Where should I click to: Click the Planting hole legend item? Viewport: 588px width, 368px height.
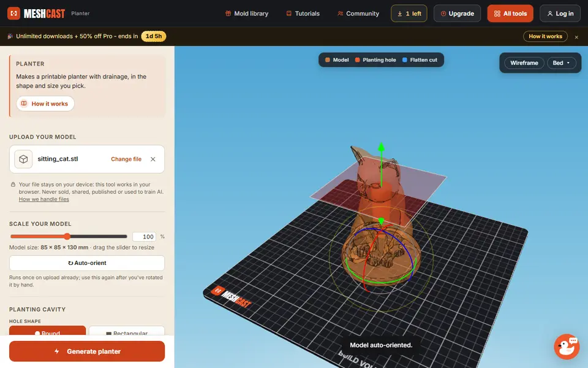(x=375, y=60)
